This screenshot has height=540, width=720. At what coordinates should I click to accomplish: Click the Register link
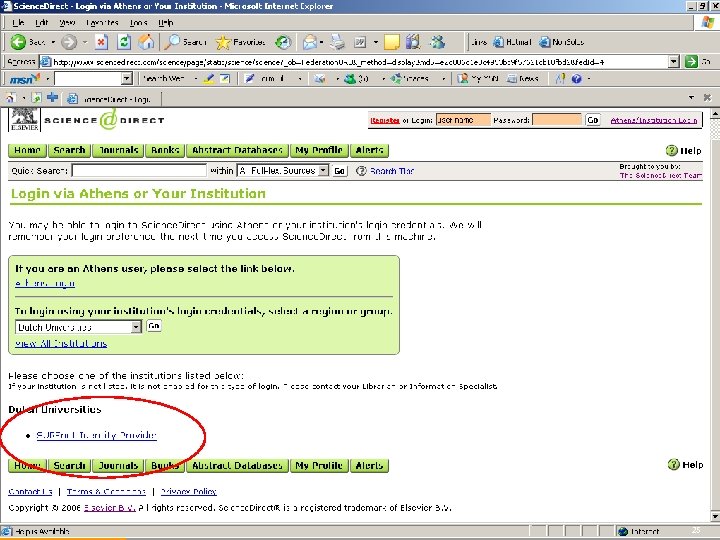pos(385,120)
